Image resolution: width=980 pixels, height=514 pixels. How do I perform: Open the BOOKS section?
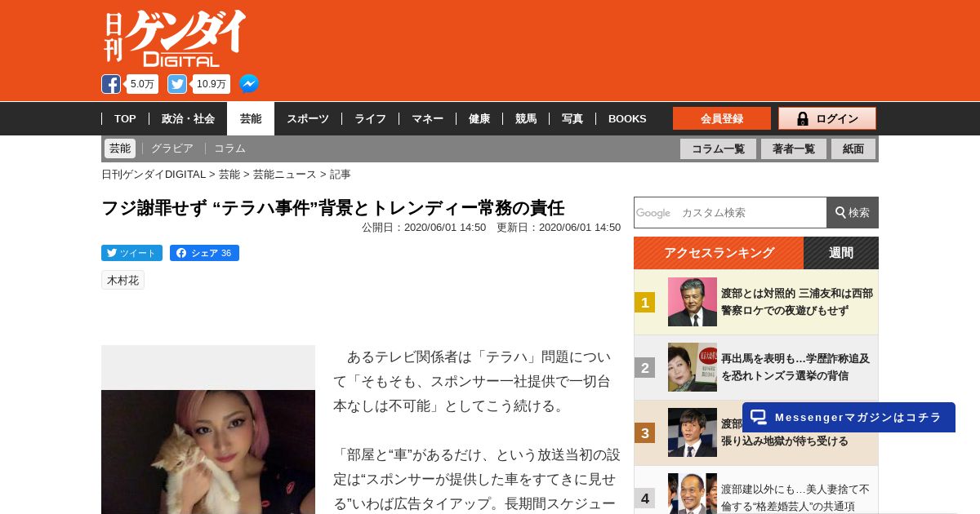(627, 119)
